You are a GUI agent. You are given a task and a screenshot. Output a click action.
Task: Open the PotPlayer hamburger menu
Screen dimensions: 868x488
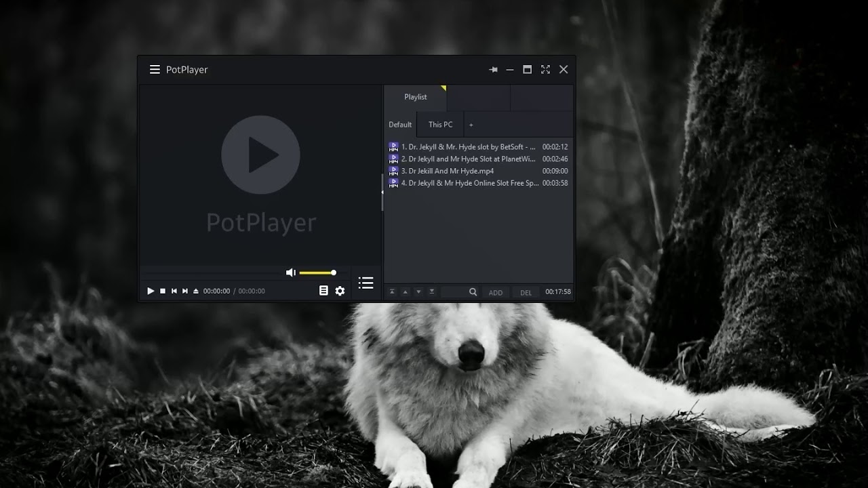pyautogui.click(x=155, y=69)
